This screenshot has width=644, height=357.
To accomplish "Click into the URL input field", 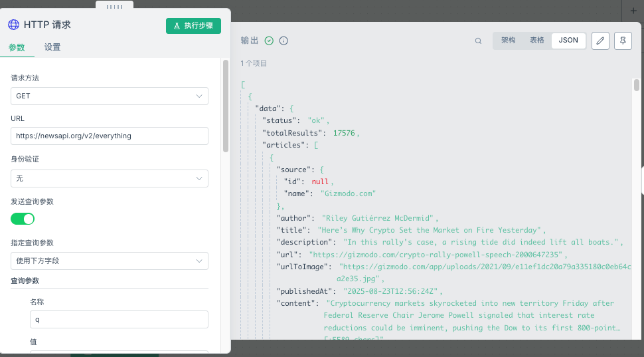I will point(110,136).
